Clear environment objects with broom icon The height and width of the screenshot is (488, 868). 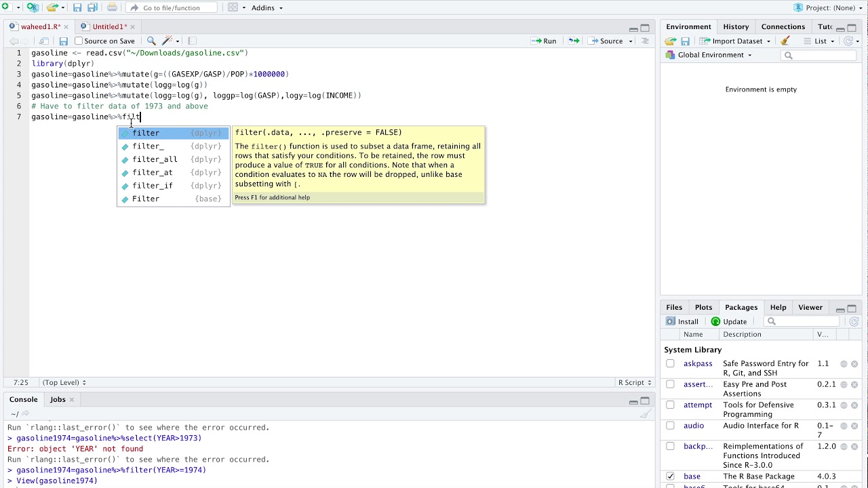[x=785, y=41]
